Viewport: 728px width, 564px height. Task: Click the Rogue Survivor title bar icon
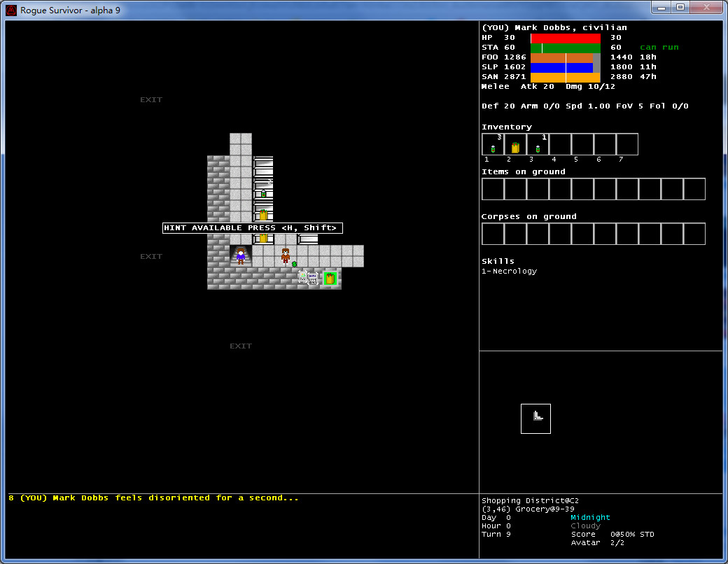11,10
